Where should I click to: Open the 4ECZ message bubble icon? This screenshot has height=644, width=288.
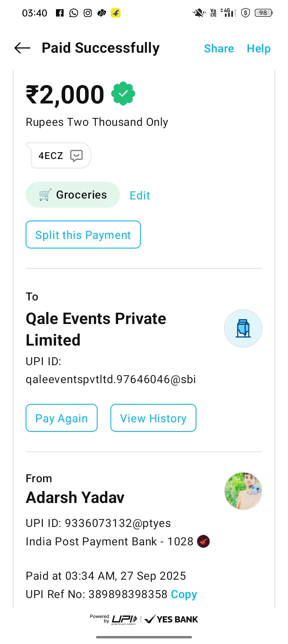[76, 155]
